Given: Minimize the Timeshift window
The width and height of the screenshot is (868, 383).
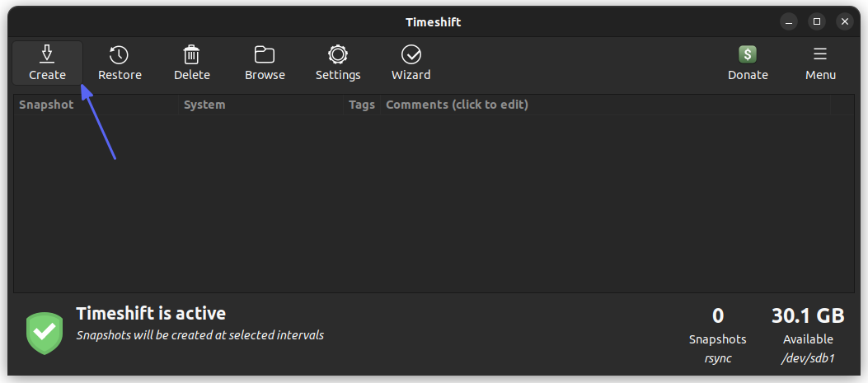Looking at the screenshot, I should coord(789,21).
